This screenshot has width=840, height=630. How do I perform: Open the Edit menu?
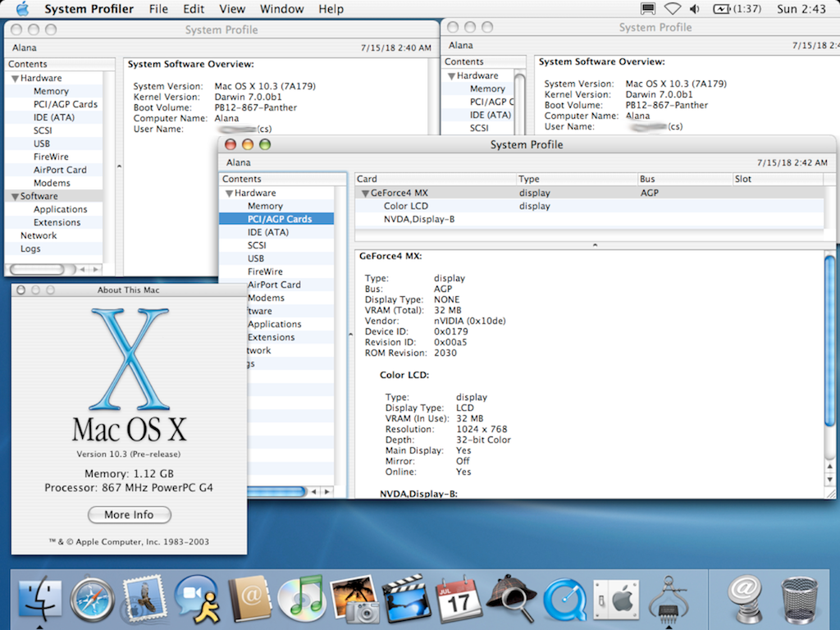[x=194, y=9]
